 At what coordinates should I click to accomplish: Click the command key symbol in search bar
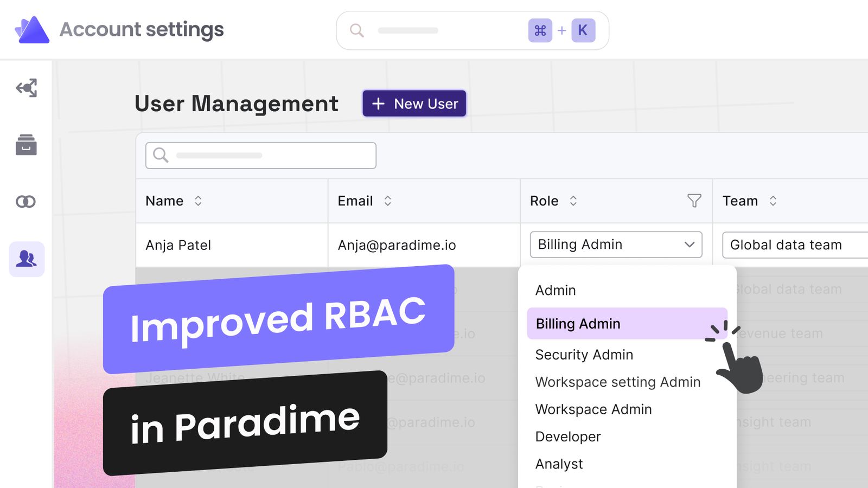[540, 30]
